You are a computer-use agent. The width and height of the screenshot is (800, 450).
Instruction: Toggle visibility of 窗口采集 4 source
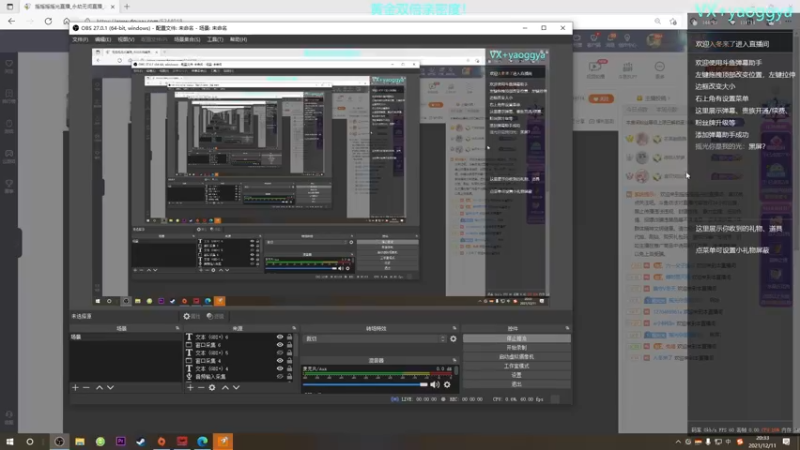pos(280,361)
